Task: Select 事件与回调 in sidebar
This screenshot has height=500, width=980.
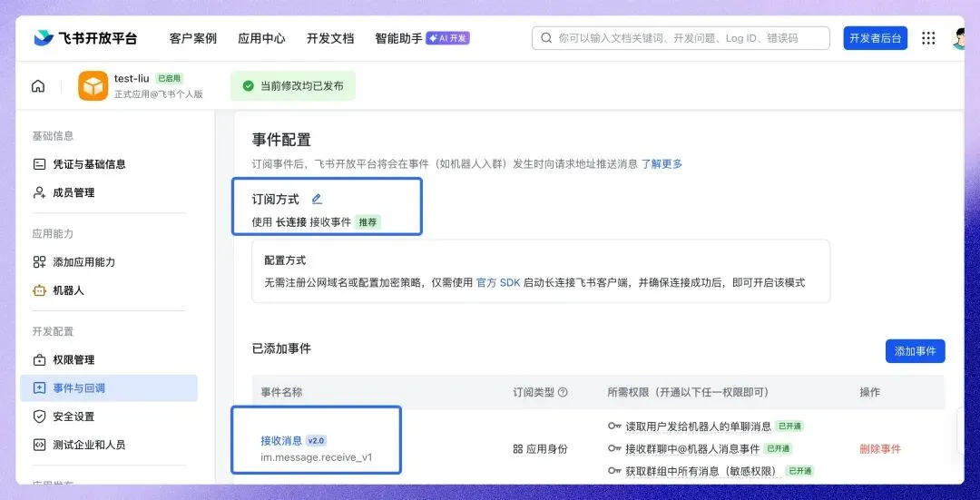Action: (109, 388)
